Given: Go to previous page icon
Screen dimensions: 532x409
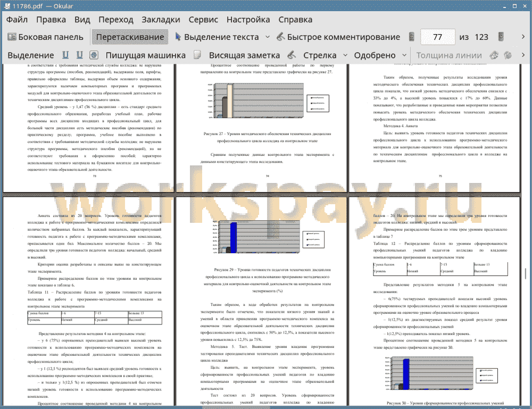Looking at the screenshot, I should [411, 37].
